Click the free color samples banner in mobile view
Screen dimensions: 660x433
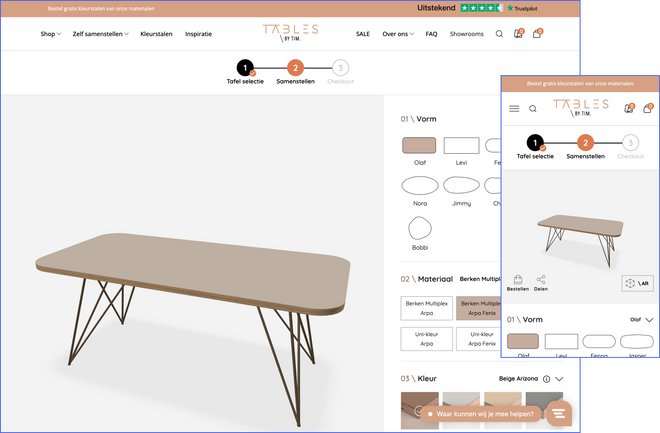pos(580,83)
